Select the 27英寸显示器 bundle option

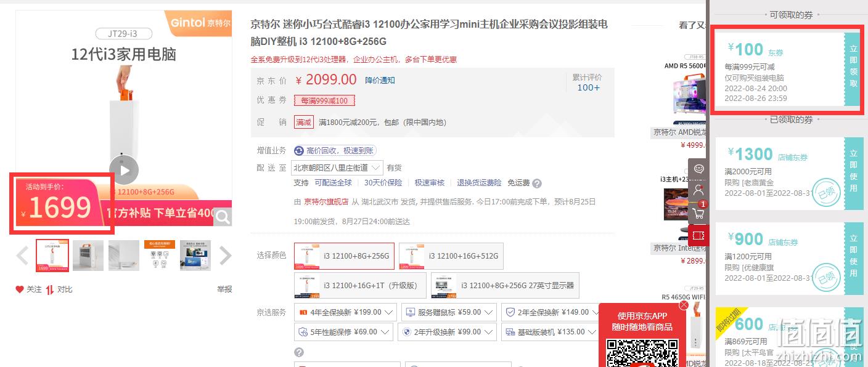505,286
